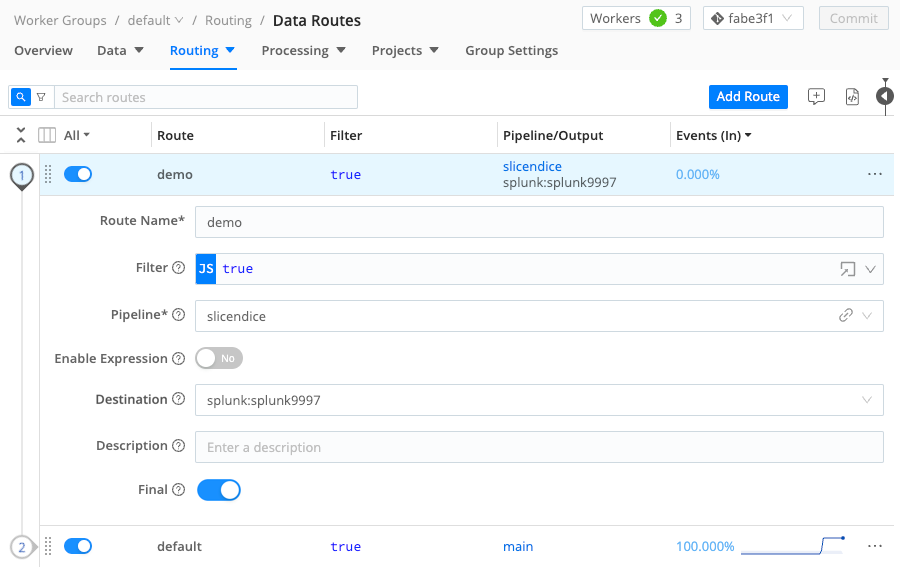Viewport: 900px width, 567px height.
Task: Open the All routes group dropdown
Action: (x=77, y=135)
